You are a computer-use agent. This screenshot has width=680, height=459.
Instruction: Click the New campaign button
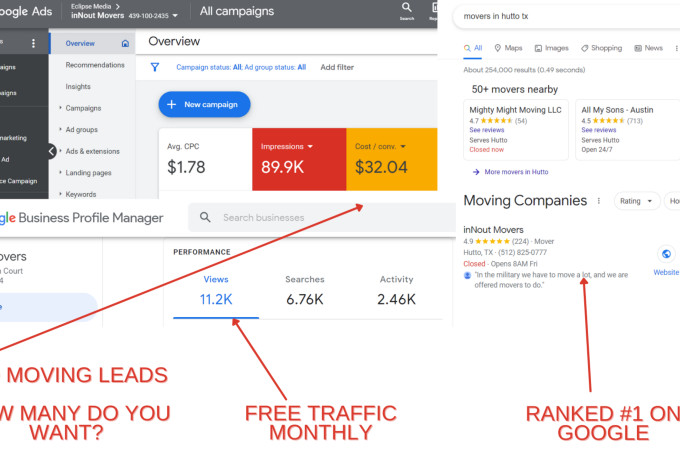(x=204, y=104)
